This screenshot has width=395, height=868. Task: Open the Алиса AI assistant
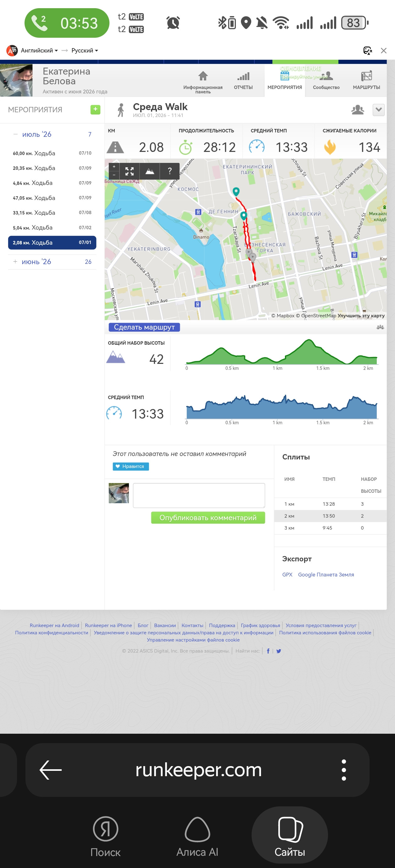point(197,836)
